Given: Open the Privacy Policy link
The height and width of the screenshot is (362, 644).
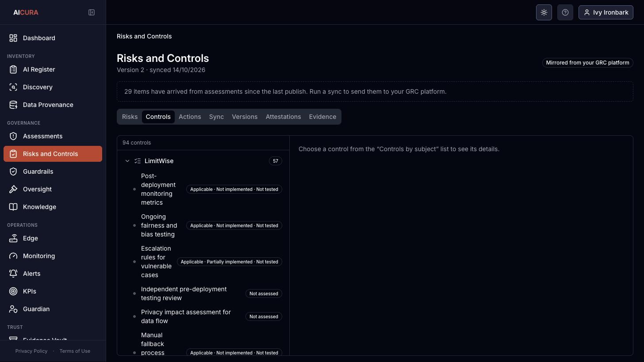Looking at the screenshot, I should click(x=31, y=351).
